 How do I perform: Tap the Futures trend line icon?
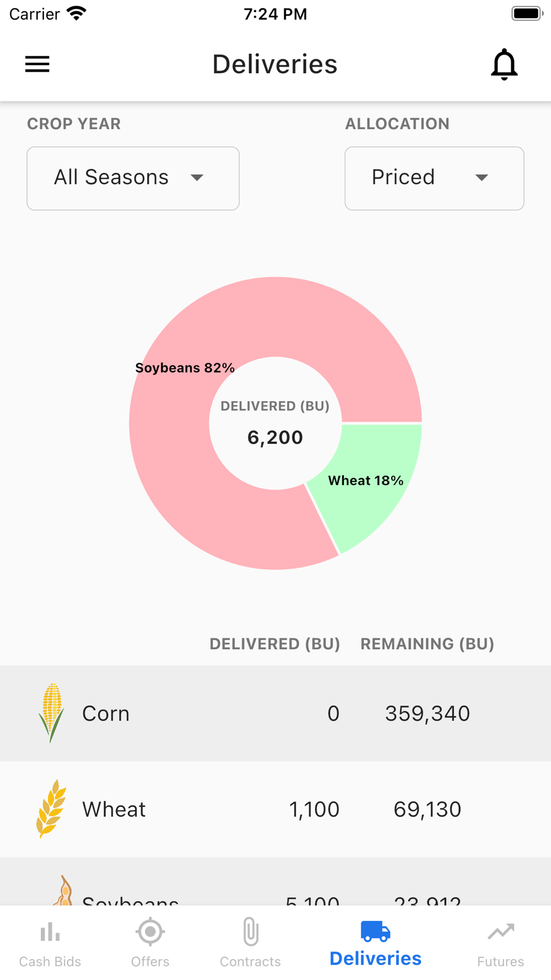click(501, 932)
